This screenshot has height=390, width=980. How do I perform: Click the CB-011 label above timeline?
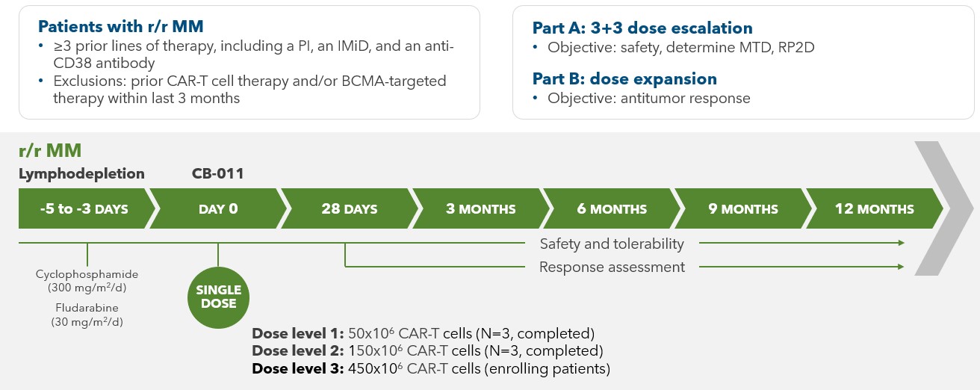[217, 173]
